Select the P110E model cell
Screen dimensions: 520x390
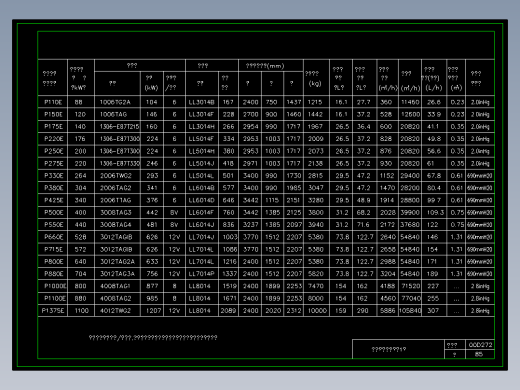click(53, 102)
